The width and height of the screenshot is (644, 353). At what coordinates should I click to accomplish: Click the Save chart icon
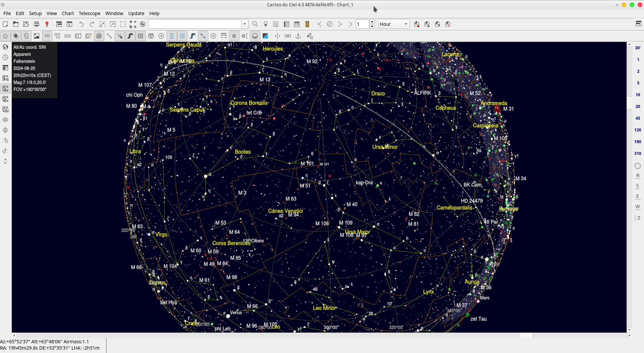[26, 24]
